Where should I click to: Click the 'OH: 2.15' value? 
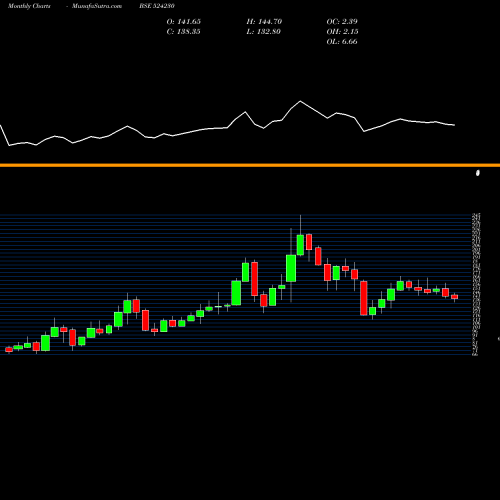click(342, 32)
